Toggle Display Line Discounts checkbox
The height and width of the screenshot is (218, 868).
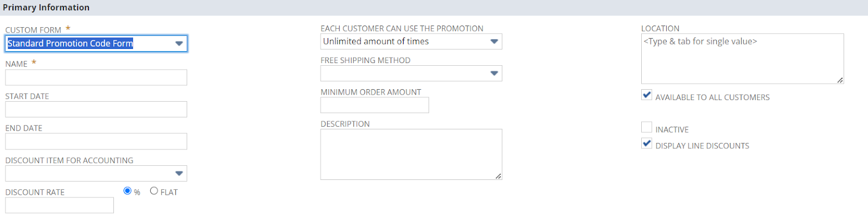tap(647, 144)
